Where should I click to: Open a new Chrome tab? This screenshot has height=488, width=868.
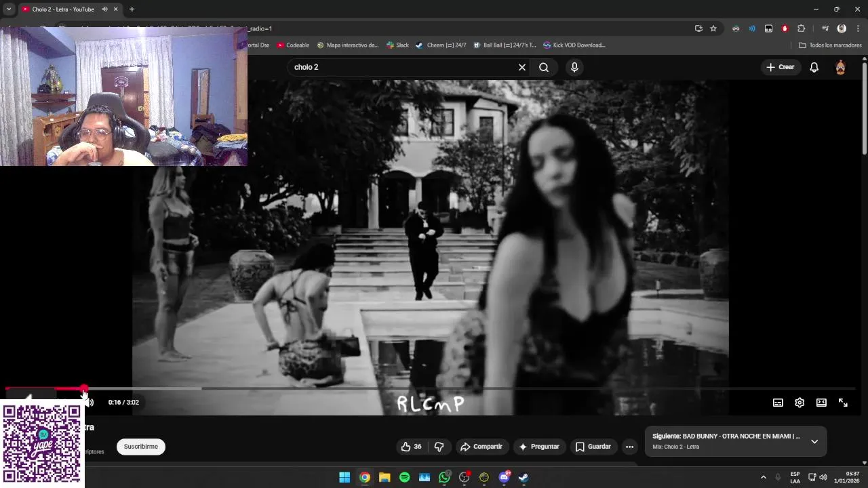132,9
